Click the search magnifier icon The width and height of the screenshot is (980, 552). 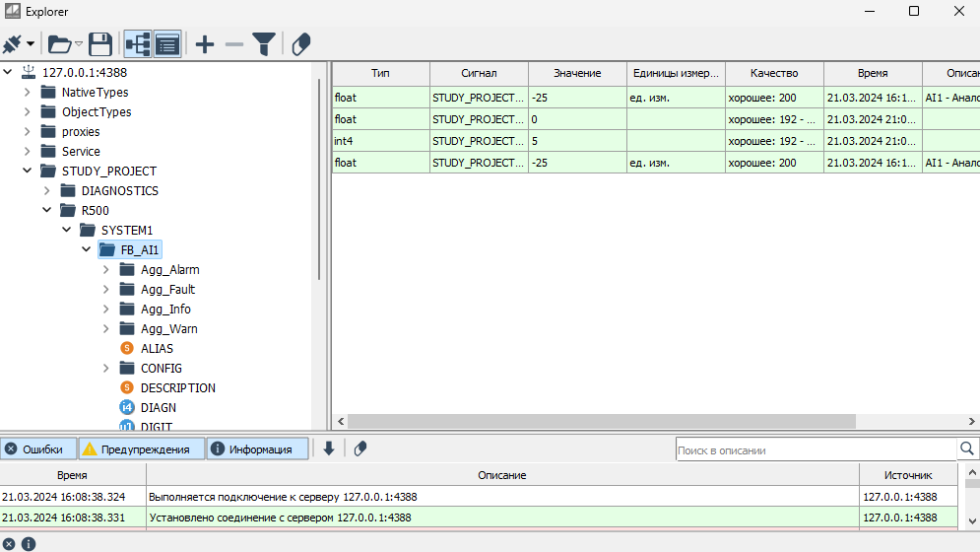tap(968, 449)
